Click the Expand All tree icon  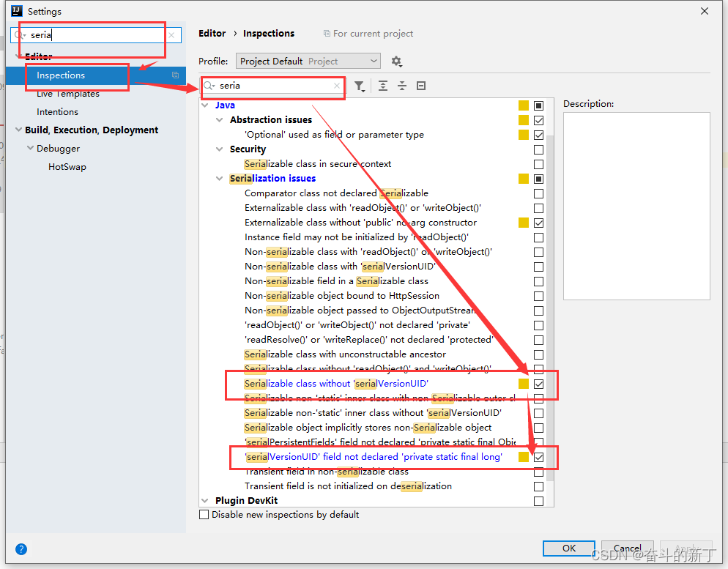click(383, 86)
